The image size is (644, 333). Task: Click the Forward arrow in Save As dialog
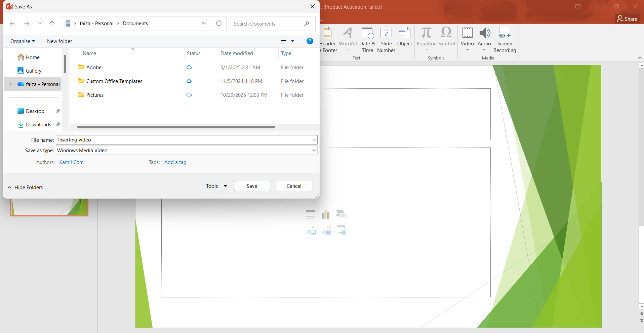(27, 24)
